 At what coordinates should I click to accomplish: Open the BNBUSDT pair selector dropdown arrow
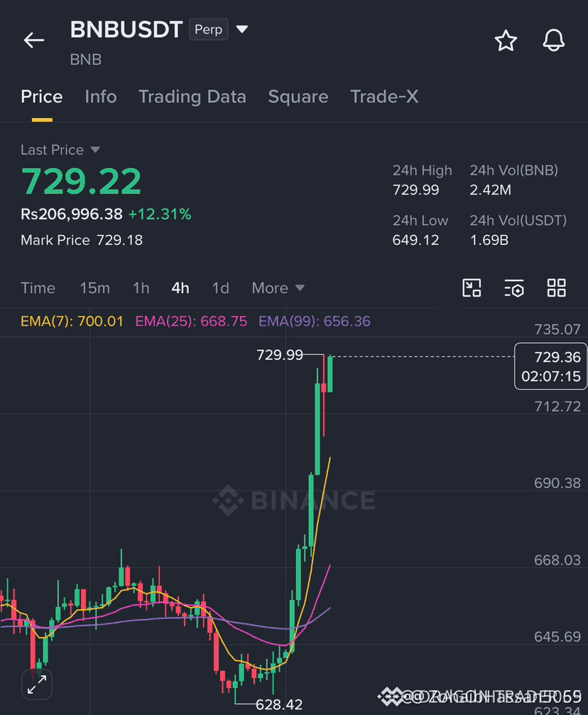241,30
